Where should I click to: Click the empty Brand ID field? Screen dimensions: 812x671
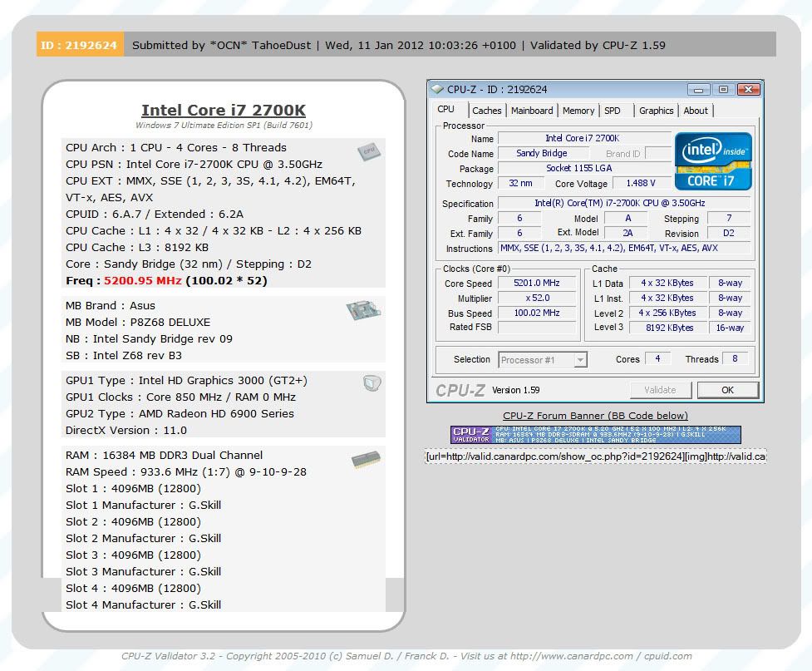(658, 153)
